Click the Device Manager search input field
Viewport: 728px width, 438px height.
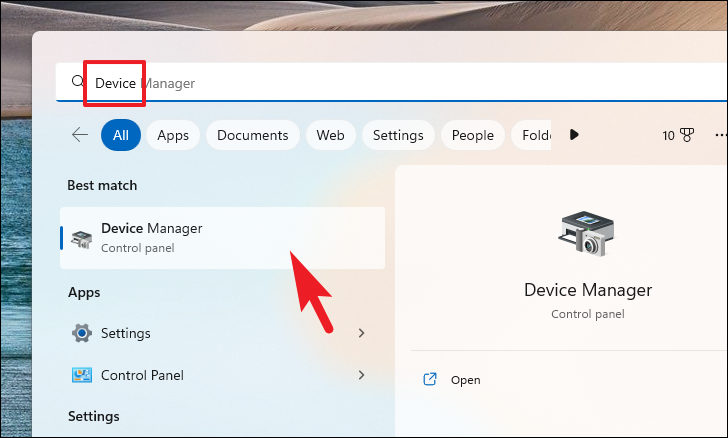(391, 82)
